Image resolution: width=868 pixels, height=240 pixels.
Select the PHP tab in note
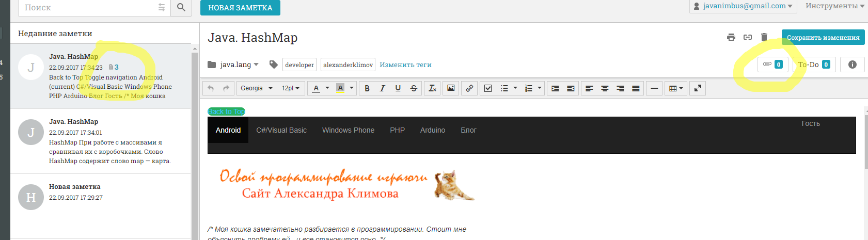pos(397,130)
